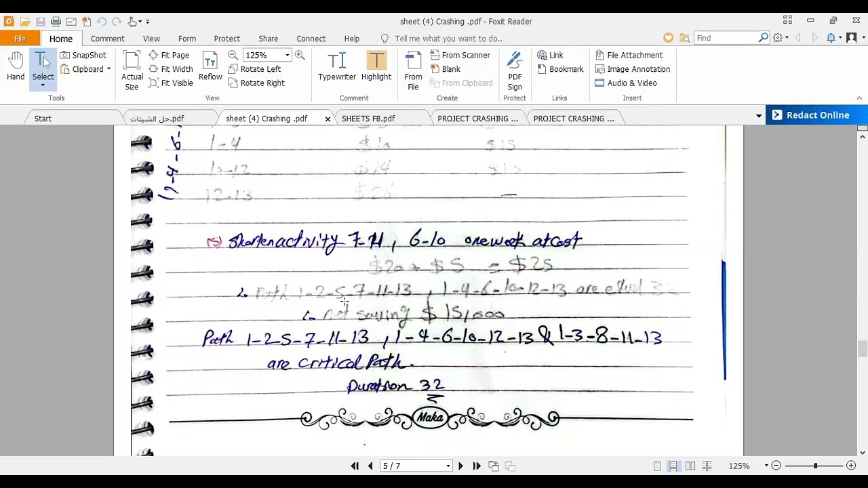Rotate Right the page view

[x=256, y=83]
